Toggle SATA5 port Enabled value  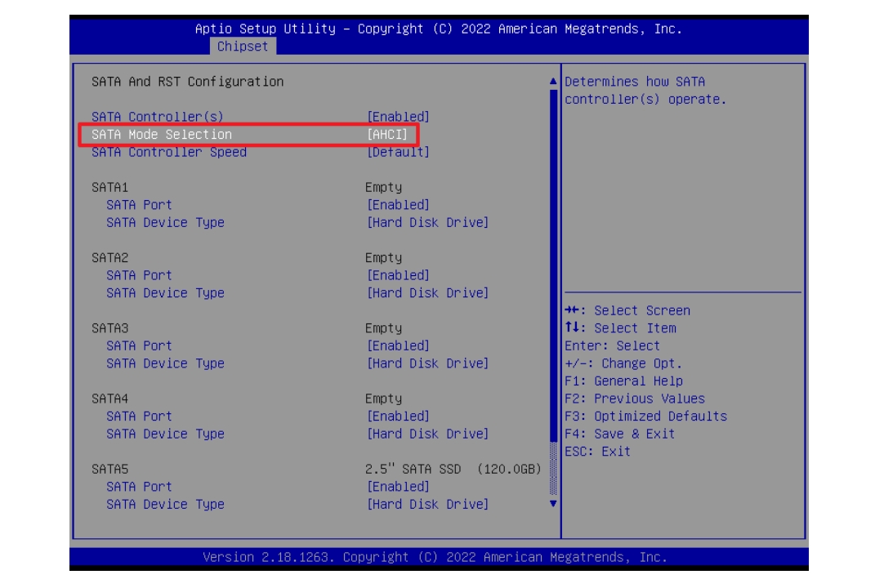pos(398,487)
